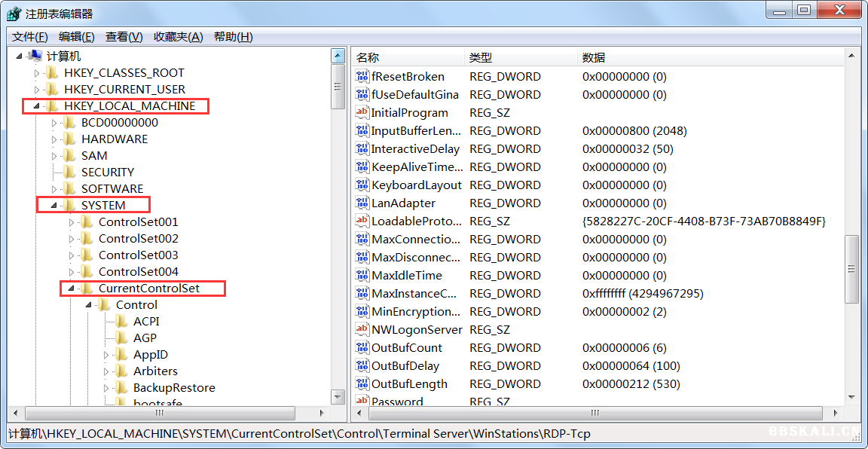Image resolution: width=868 pixels, height=449 pixels.
Task: Click the DWORD icon next to OutBufCount
Action: click(362, 347)
